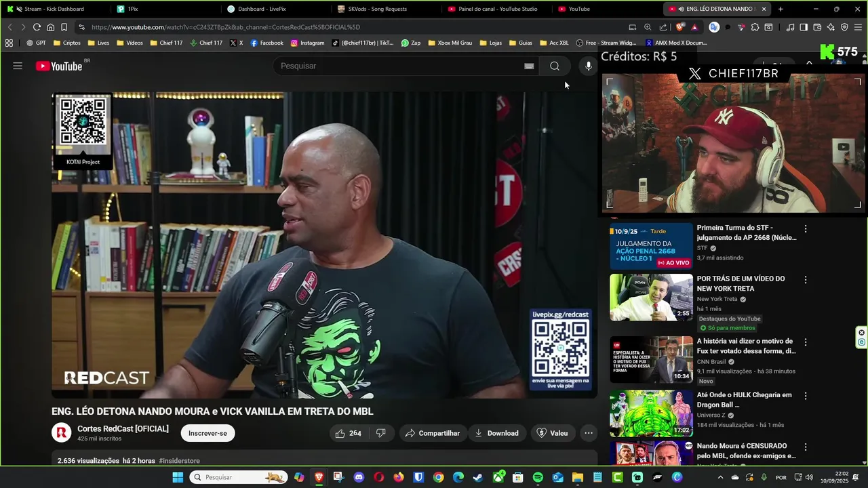The image size is (868, 488).
Task: Open a new browser tab
Action: click(781, 9)
